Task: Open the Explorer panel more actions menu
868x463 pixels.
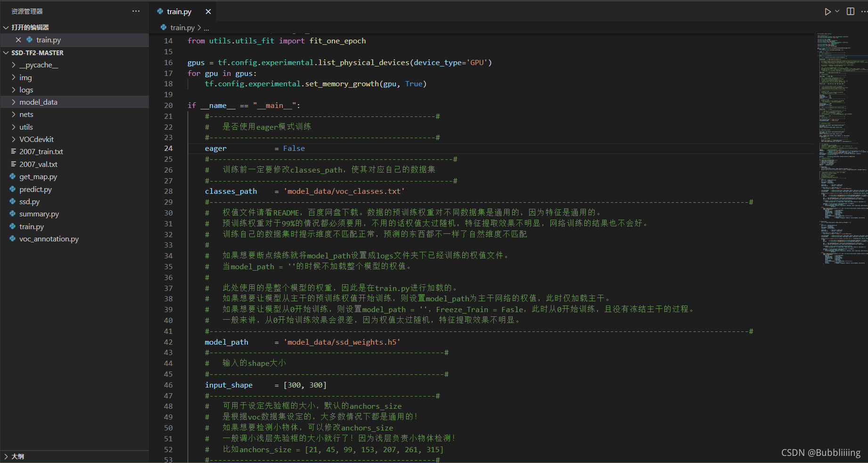Action: 136,11
